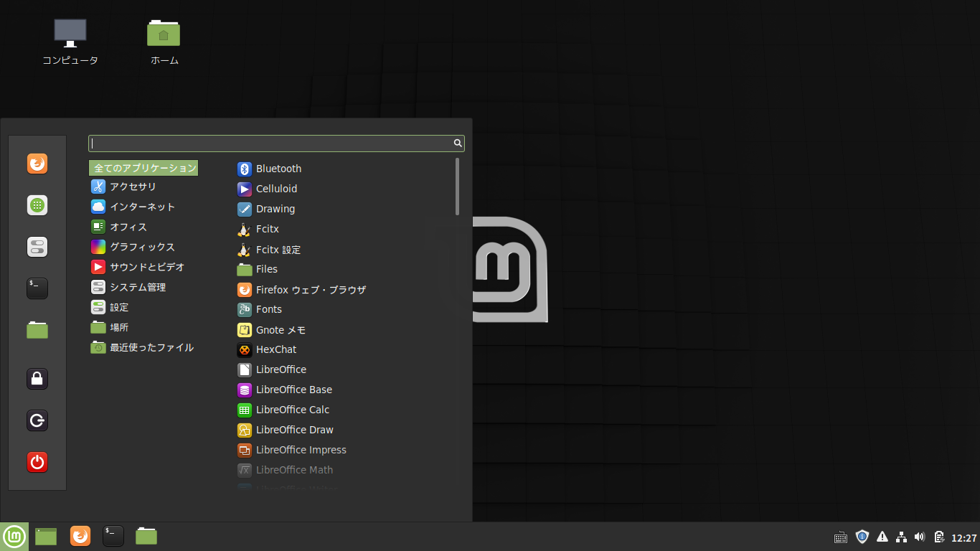Select the グラフィックス category
The height and width of the screenshot is (551, 980).
[x=133, y=247]
